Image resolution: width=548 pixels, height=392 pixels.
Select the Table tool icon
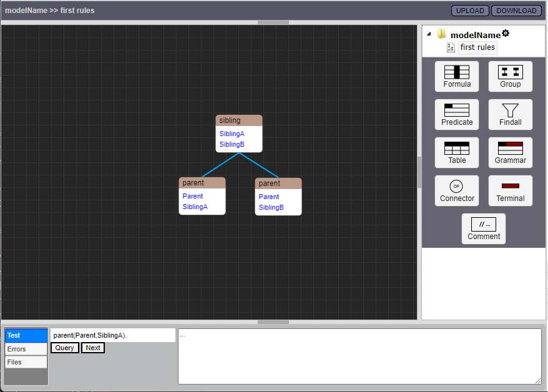(x=457, y=152)
